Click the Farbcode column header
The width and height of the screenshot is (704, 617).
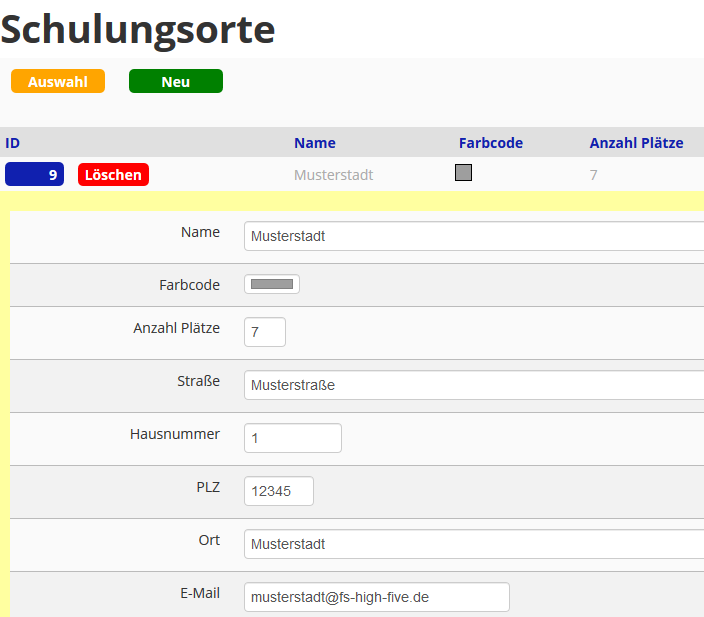click(x=490, y=143)
